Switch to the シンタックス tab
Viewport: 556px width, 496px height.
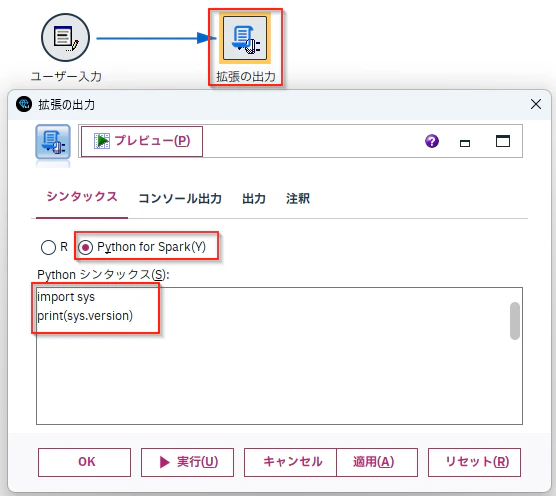point(82,196)
